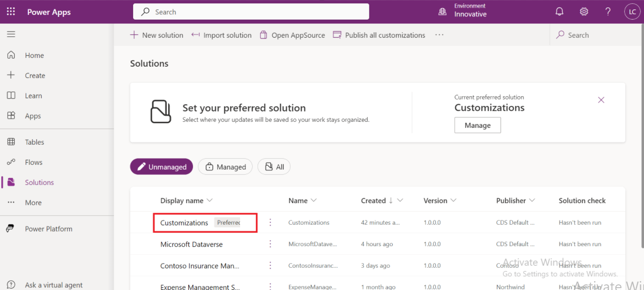The width and height of the screenshot is (644, 290).
Task: Click the help question mark icon
Action: coord(608,12)
